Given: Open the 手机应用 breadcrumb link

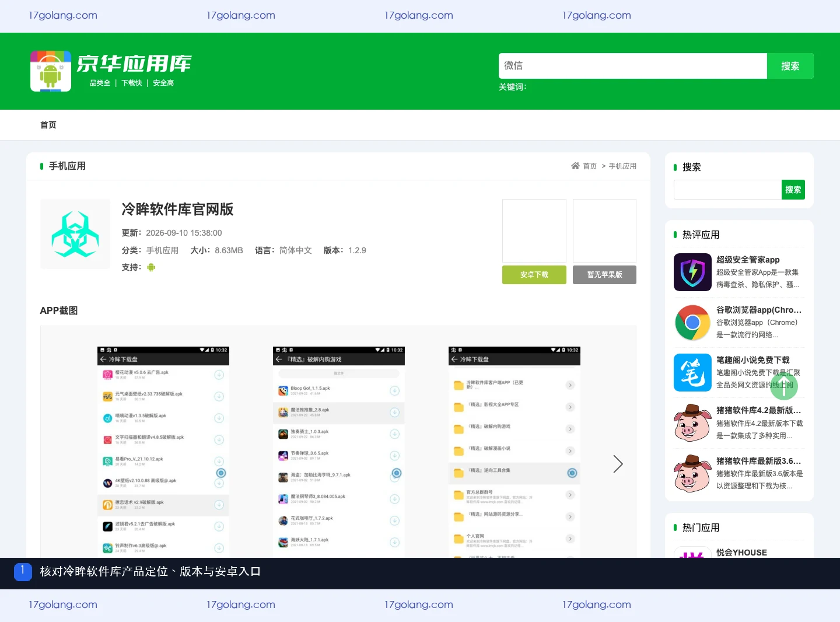Looking at the screenshot, I should tap(622, 166).
